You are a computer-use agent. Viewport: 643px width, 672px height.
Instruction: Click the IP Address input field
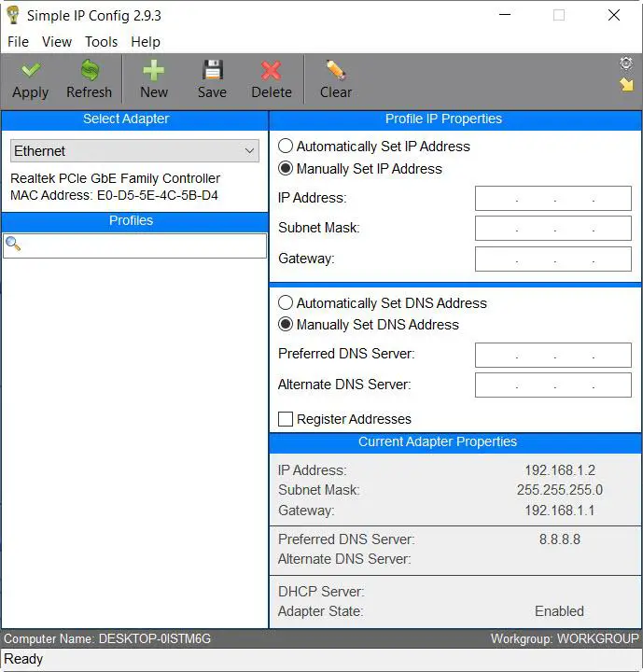553,198
